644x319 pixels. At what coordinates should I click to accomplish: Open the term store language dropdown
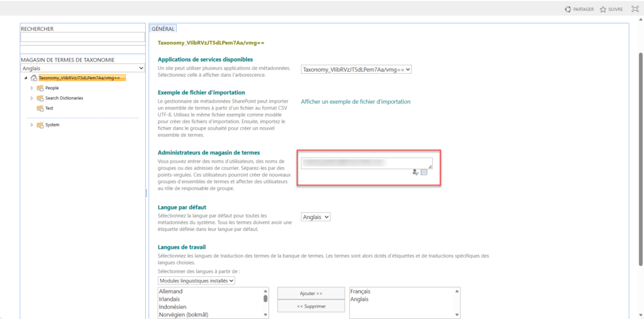pyautogui.click(x=82, y=68)
